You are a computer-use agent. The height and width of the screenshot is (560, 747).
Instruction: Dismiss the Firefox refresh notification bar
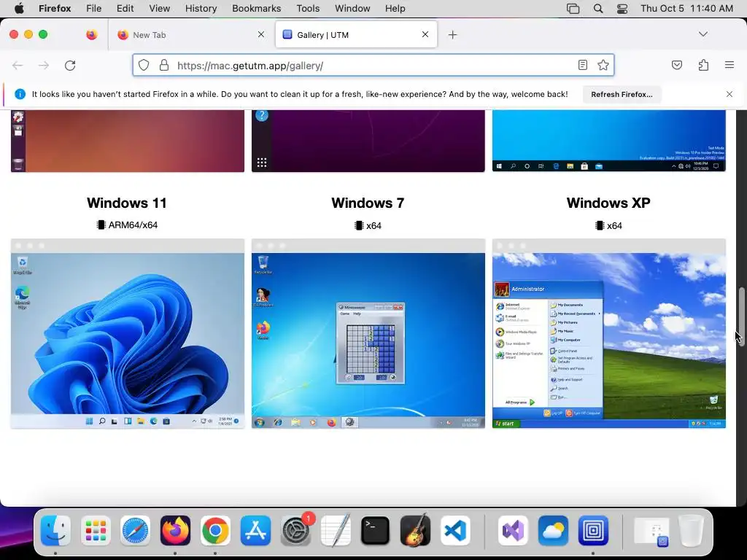[x=729, y=94]
